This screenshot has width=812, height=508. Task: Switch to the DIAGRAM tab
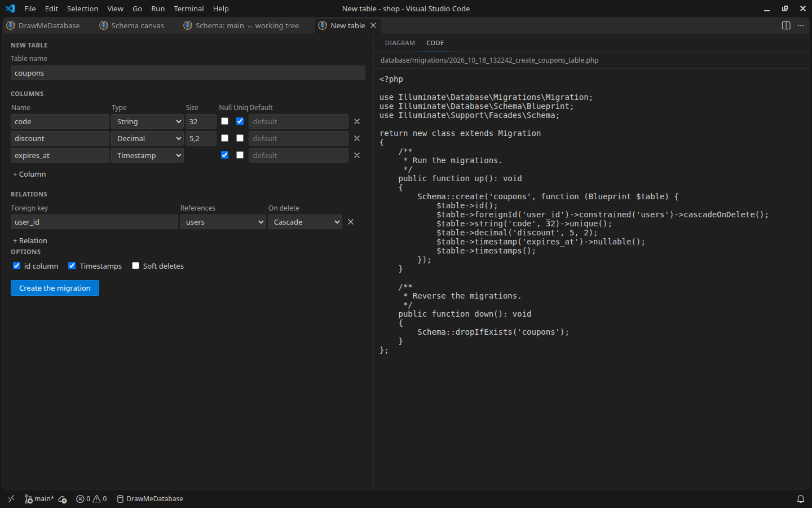pos(400,43)
